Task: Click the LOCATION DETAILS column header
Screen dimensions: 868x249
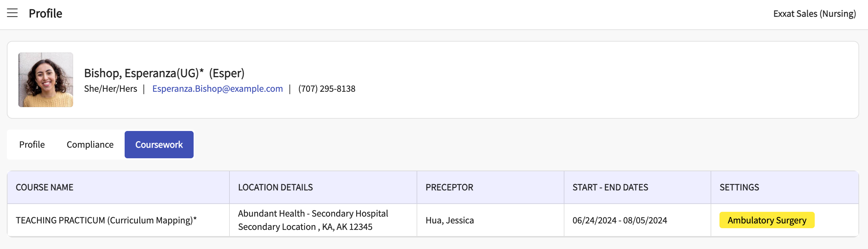Action: pyautogui.click(x=275, y=187)
